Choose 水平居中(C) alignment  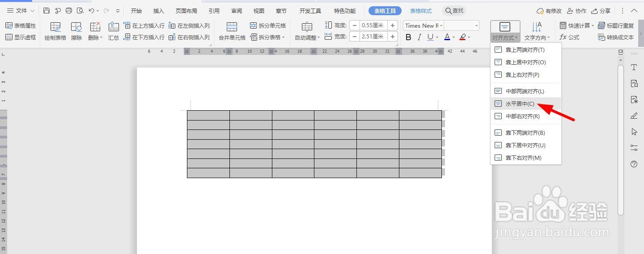(x=526, y=104)
